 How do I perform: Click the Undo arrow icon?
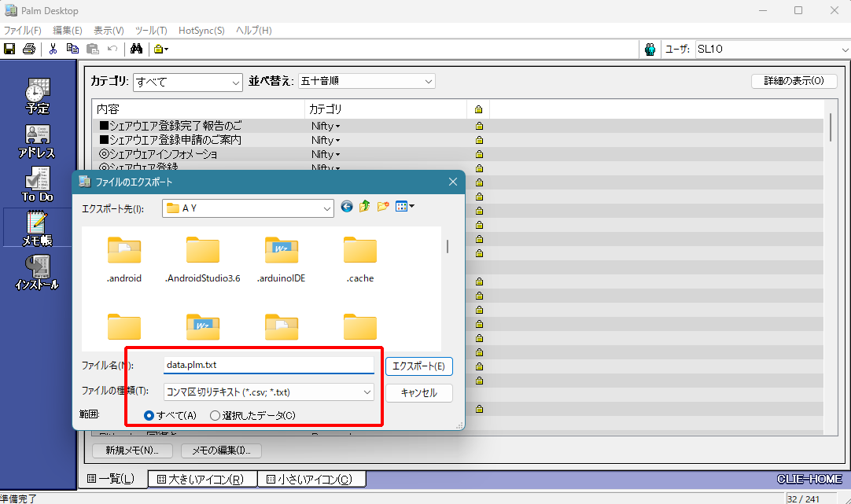[112, 49]
